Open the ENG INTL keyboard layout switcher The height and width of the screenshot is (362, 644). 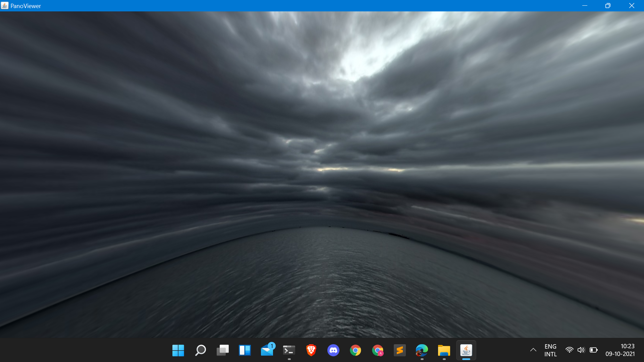click(x=550, y=350)
